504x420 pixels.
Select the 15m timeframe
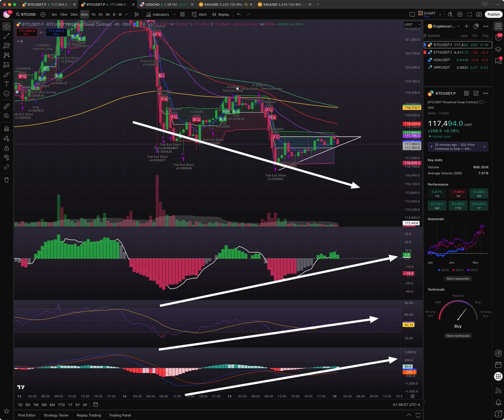tap(63, 14)
